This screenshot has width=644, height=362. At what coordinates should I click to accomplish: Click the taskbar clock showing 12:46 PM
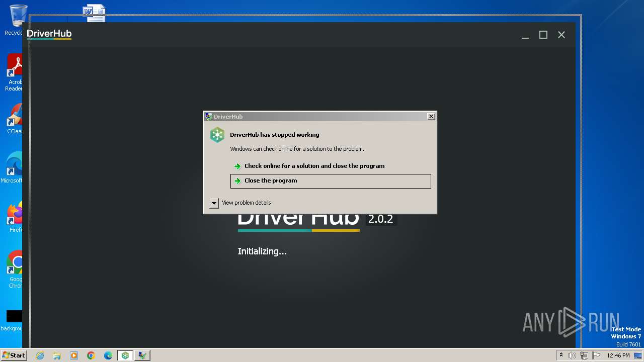pyautogui.click(x=618, y=355)
